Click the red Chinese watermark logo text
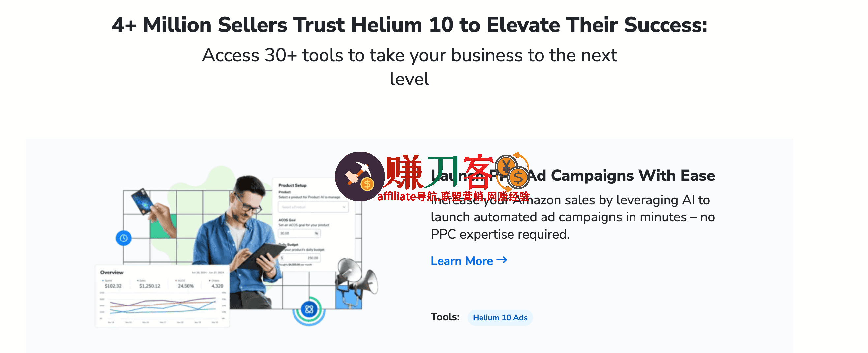 (x=439, y=172)
